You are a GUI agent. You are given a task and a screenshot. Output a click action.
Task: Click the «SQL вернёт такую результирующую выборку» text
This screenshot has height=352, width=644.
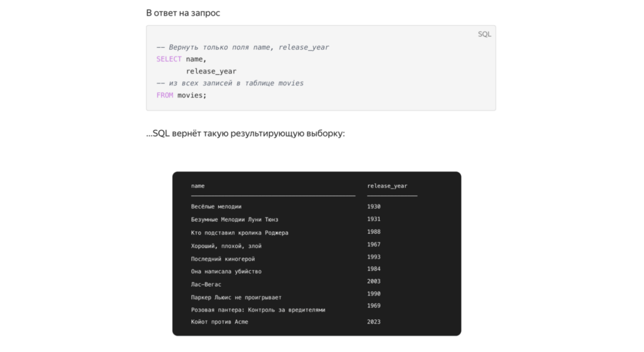pos(245,133)
